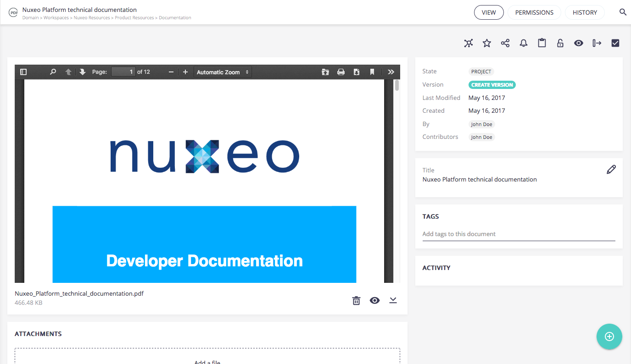Click the PDF page number field

pyautogui.click(x=123, y=72)
